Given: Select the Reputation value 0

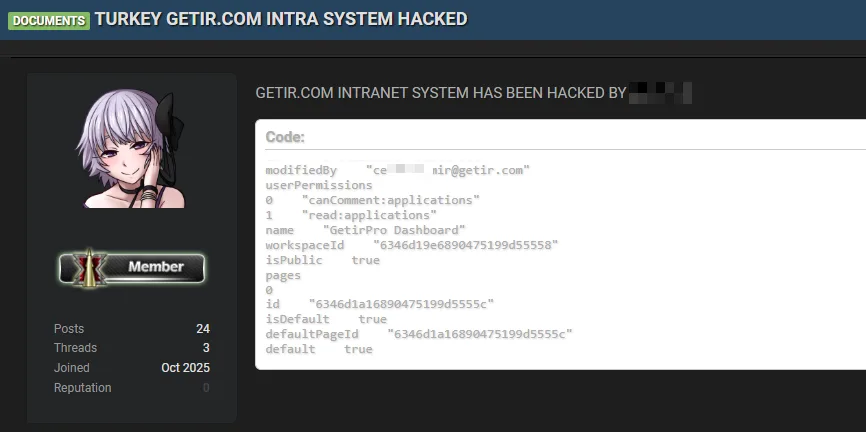Looking at the screenshot, I should (x=206, y=388).
